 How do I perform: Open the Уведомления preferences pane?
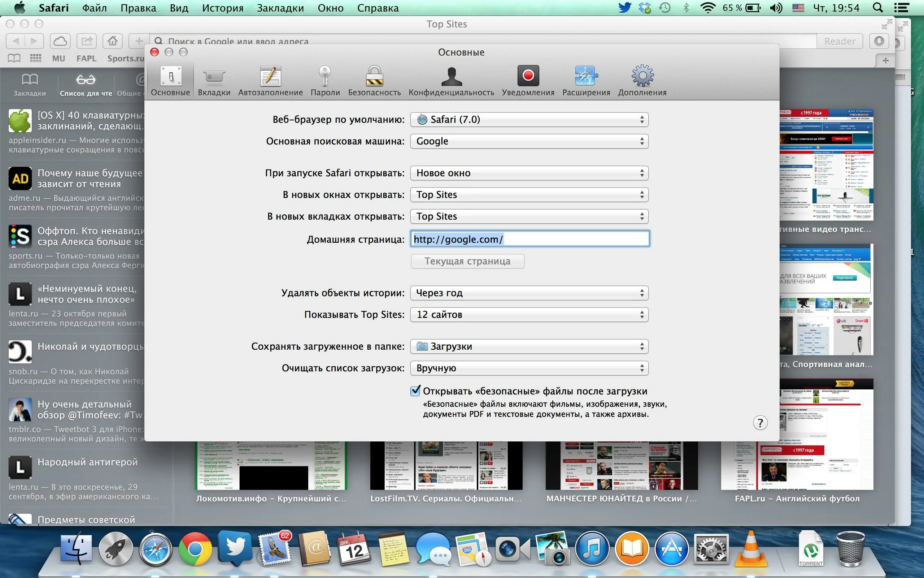coord(528,81)
